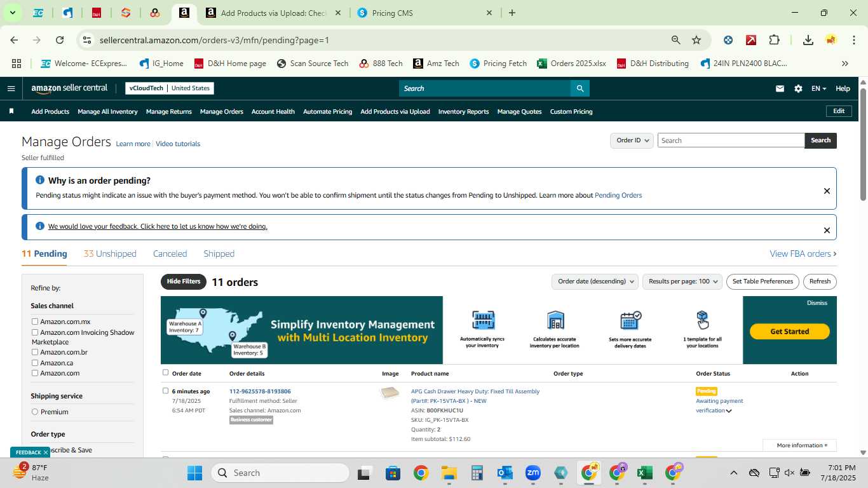Close the Feedback tab at bottom left
This screenshot has width=868, height=488.
tap(46, 452)
